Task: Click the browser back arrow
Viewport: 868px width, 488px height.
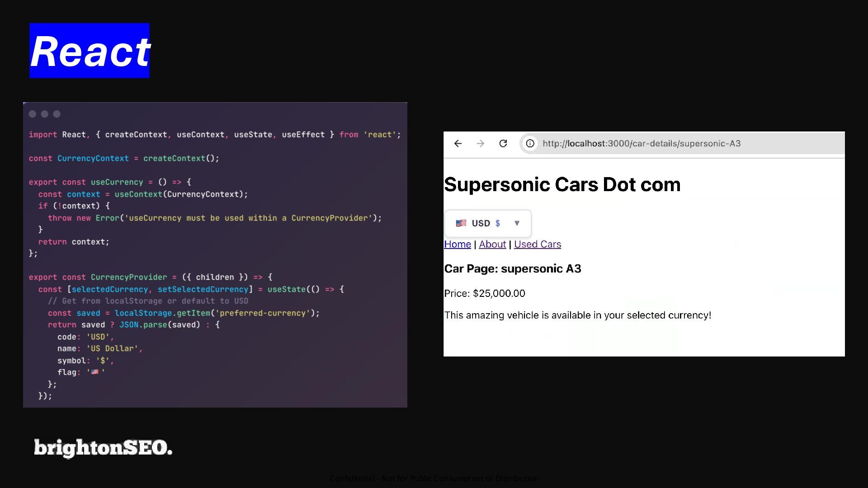Action: point(458,144)
